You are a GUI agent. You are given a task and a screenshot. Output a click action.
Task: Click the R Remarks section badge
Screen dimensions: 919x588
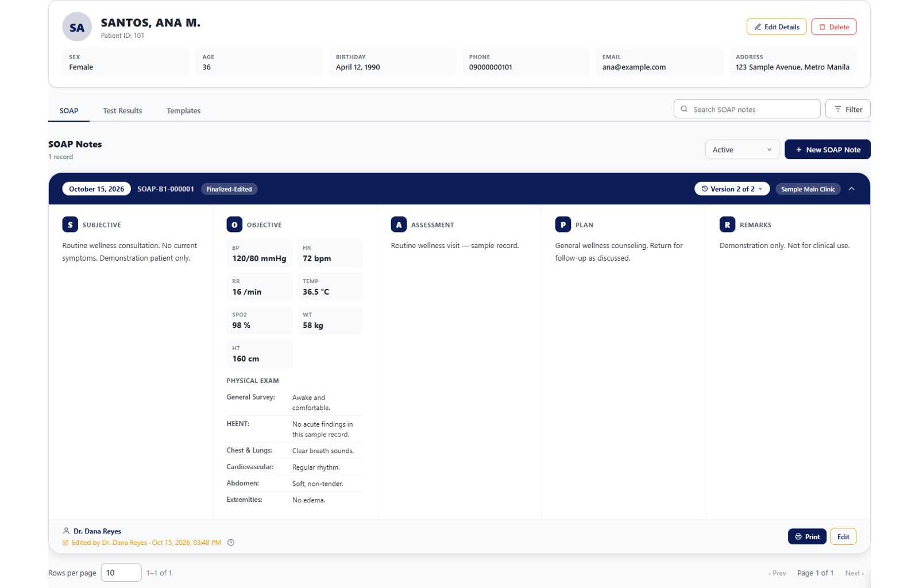coord(727,225)
